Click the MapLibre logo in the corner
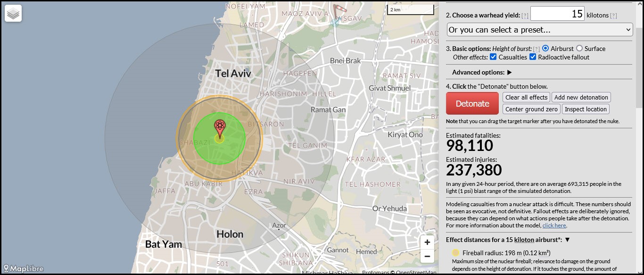Image resolution: width=644 pixels, height=275 pixels. [x=24, y=269]
